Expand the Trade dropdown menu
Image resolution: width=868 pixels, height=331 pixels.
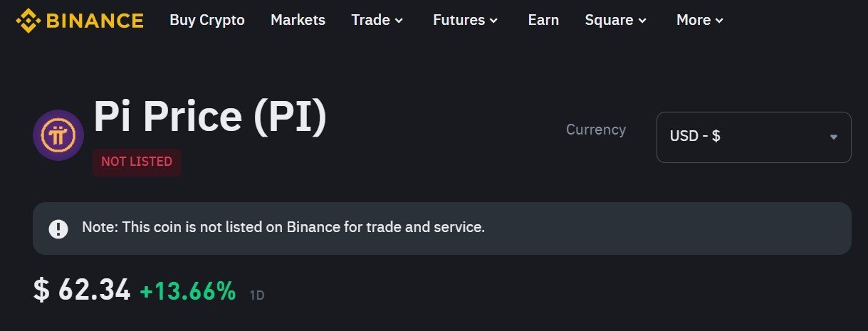(x=377, y=20)
